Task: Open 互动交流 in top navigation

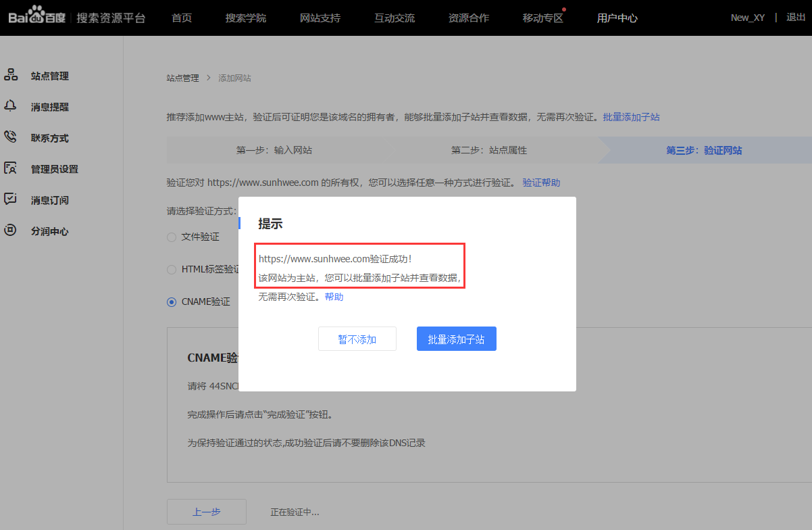Action: [x=395, y=18]
